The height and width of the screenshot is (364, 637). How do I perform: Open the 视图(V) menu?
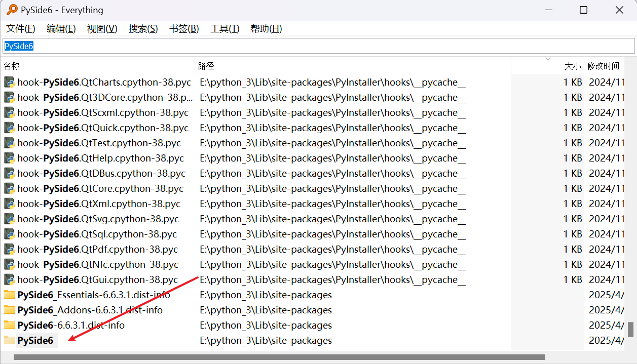pyautogui.click(x=102, y=29)
